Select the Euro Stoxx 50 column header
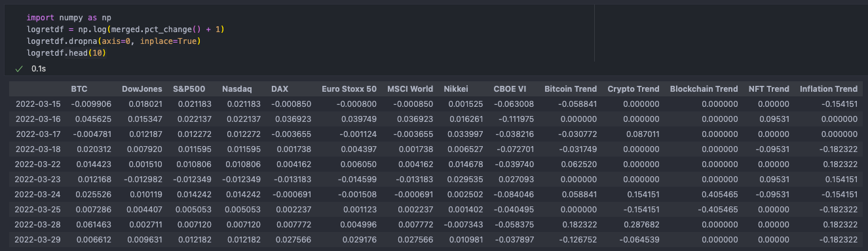Image resolution: width=868 pixels, height=251 pixels. coord(349,89)
